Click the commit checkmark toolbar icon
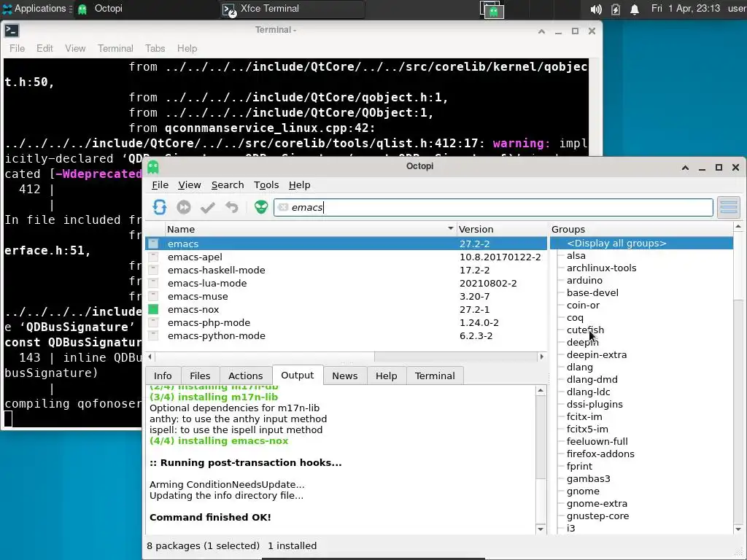 tap(208, 207)
